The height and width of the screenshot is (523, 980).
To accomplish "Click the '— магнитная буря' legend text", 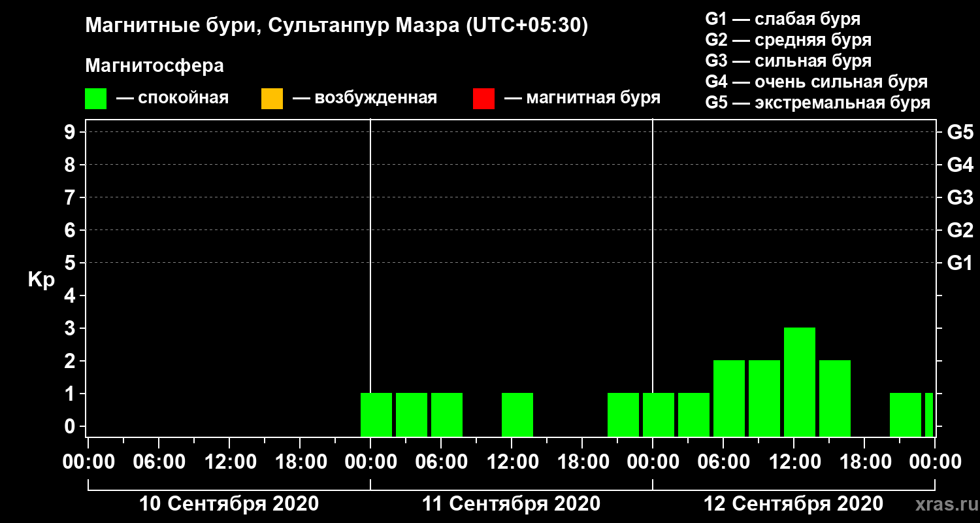I will point(583,99).
